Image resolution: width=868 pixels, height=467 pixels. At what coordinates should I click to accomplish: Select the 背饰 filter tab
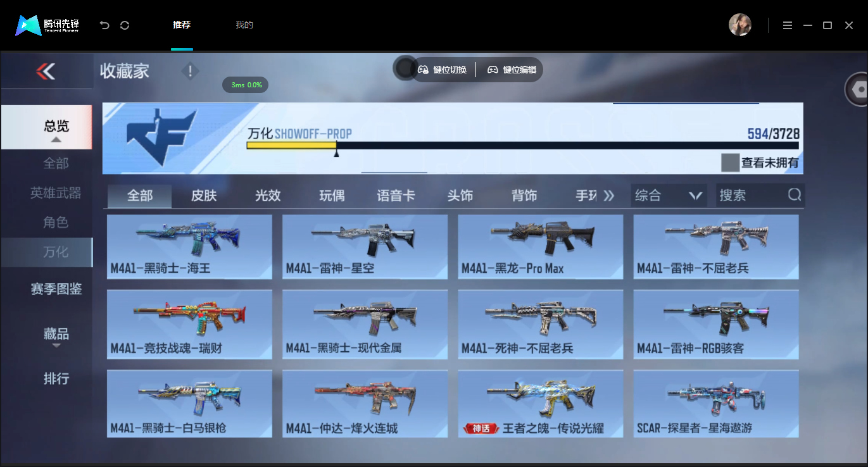pyautogui.click(x=524, y=196)
